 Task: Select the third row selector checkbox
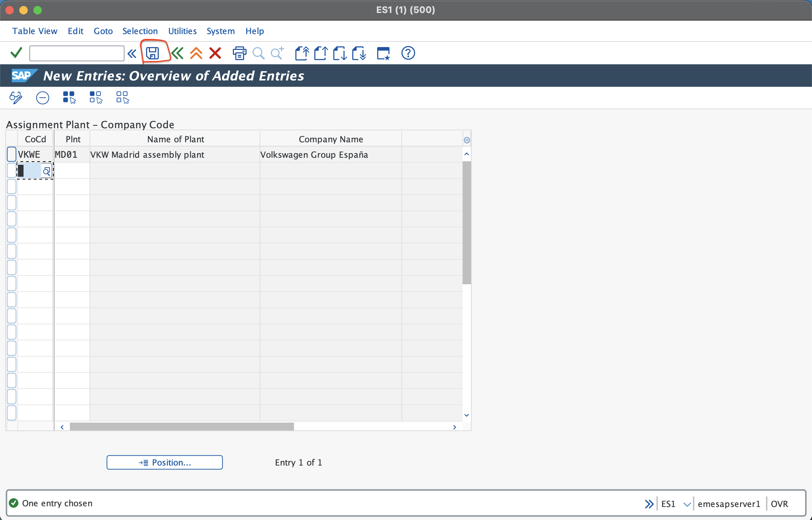pos(12,187)
